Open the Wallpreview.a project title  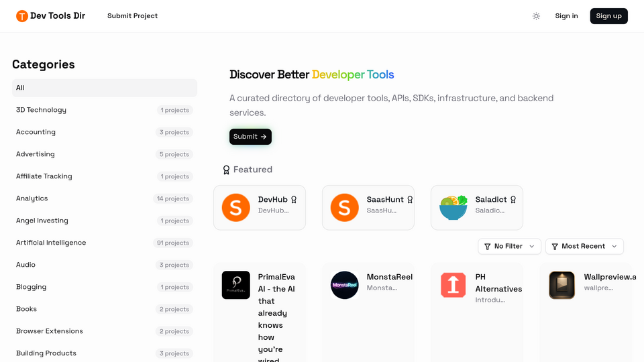pyautogui.click(x=610, y=277)
